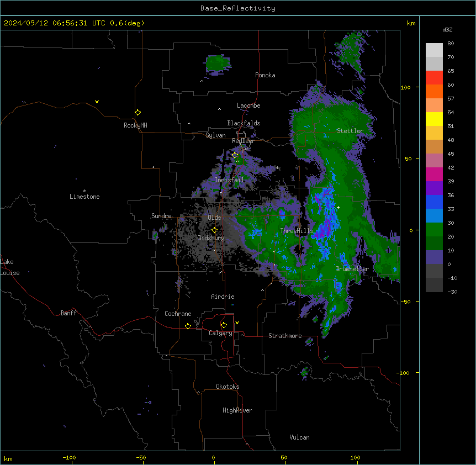Click the RockyMH label
This screenshot has width=476, height=465.
pyautogui.click(x=135, y=125)
